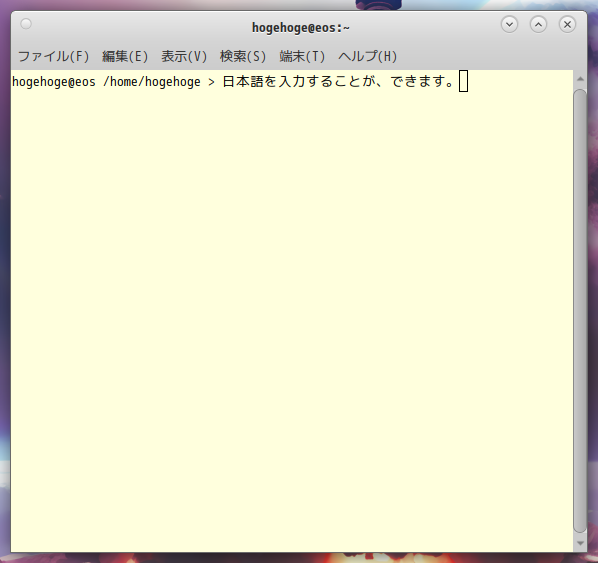The height and width of the screenshot is (563, 598).
Task: Click the vertical scrollbar thumb
Action: 580,311
